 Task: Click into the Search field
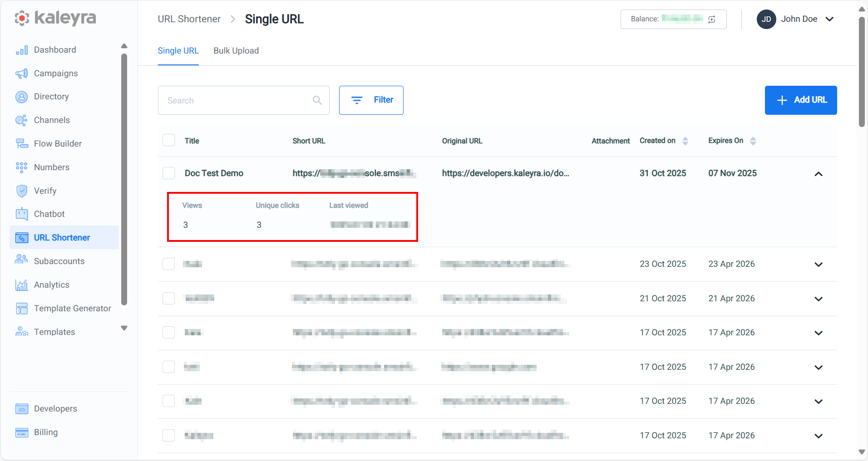244,100
